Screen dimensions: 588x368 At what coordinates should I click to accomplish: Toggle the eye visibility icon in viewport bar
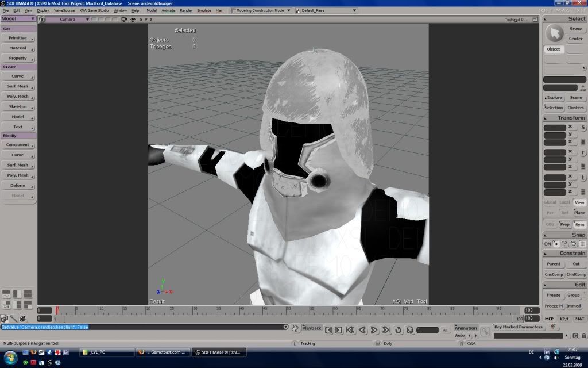click(x=133, y=19)
